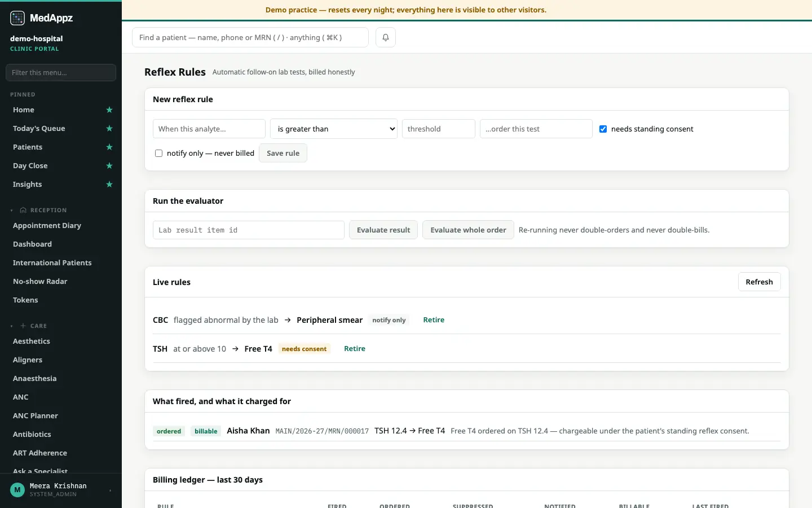This screenshot has height=508, width=812.
Task: Go to Anaesthesia
Action: tap(35, 379)
